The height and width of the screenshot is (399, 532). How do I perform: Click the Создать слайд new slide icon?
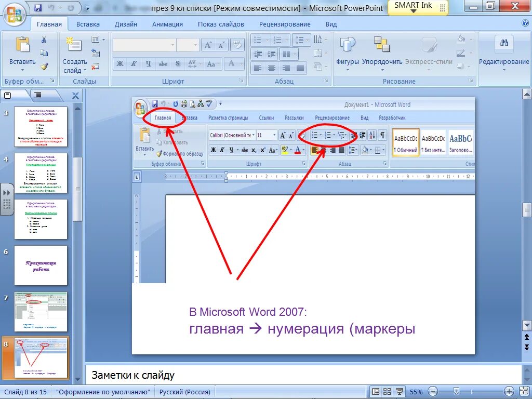[74, 45]
